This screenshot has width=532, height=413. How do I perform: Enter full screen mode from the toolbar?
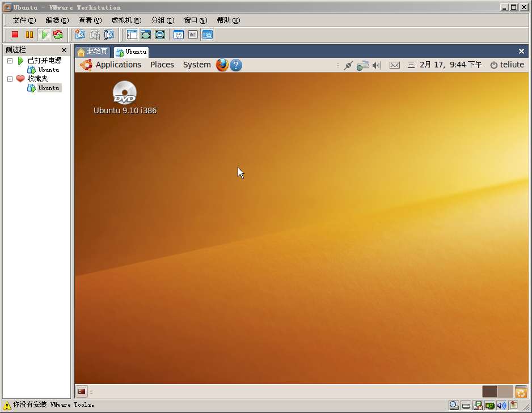(160, 35)
